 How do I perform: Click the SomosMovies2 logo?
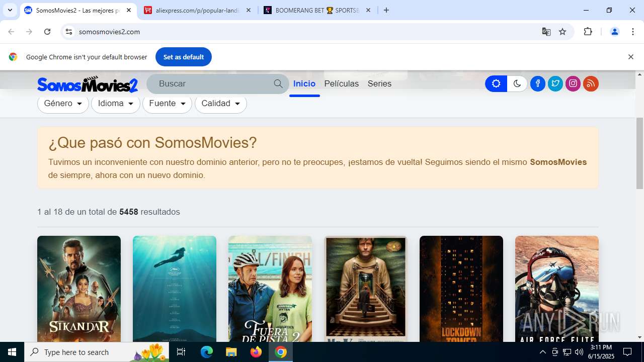coord(88,84)
